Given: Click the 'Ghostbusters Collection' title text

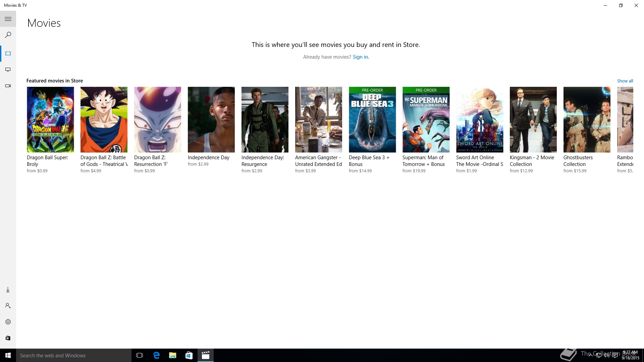Looking at the screenshot, I should [578, 161].
